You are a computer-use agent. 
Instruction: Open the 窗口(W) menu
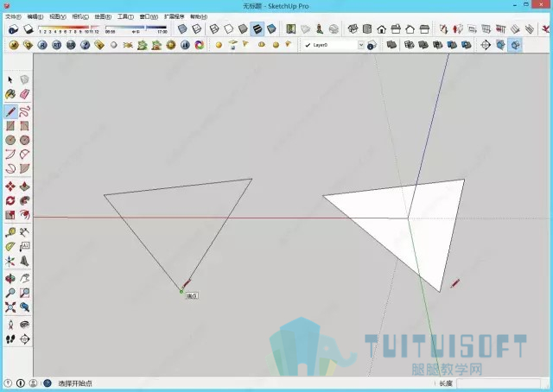point(149,16)
